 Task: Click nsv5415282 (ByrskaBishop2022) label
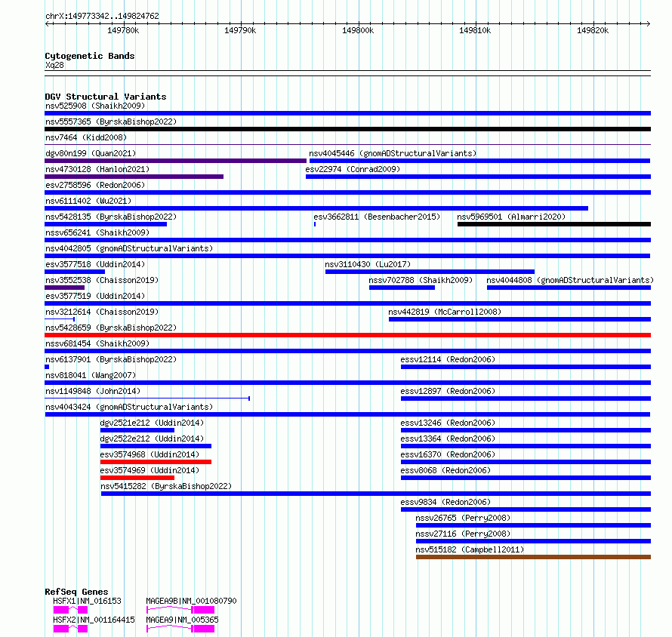[x=166, y=486]
